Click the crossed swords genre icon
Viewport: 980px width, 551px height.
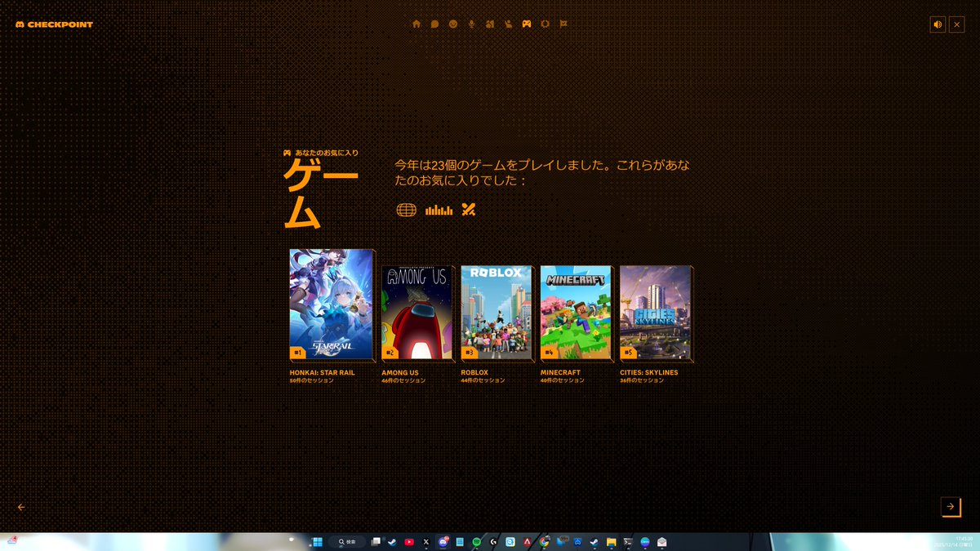coord(468,210)
